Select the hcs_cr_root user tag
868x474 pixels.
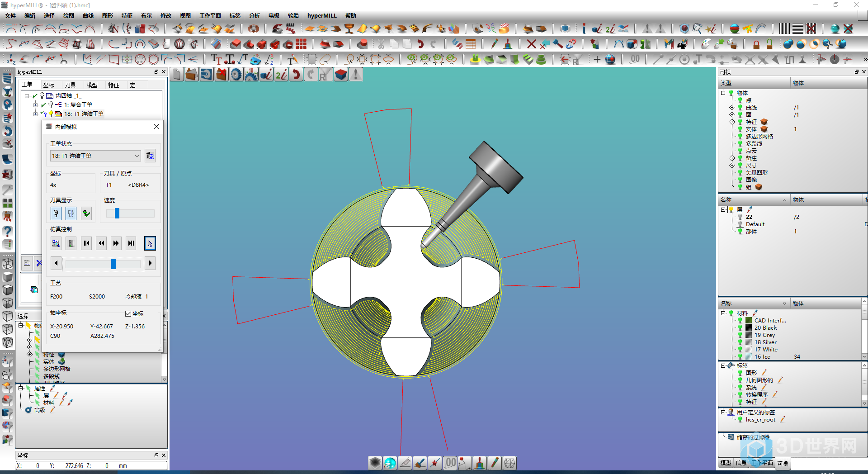tap(760, 420)
